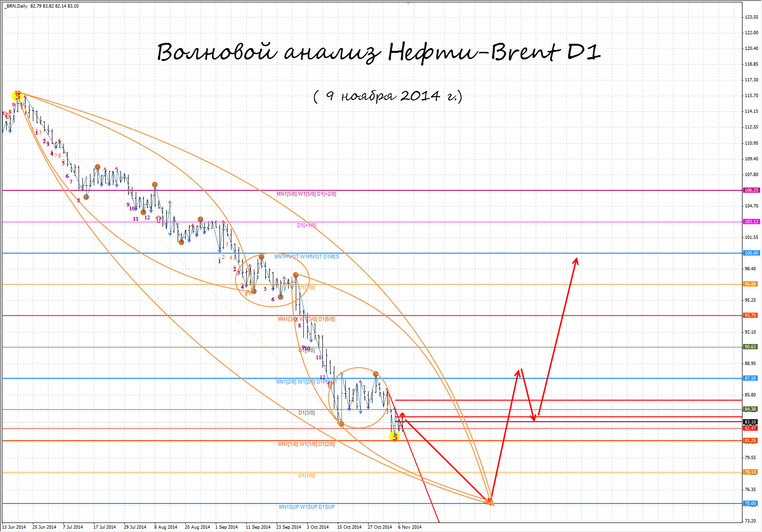Viewport: 762px width, 532px height.
Task: Click the yellow wave marker at the June peak
Action: click(17, 96)
